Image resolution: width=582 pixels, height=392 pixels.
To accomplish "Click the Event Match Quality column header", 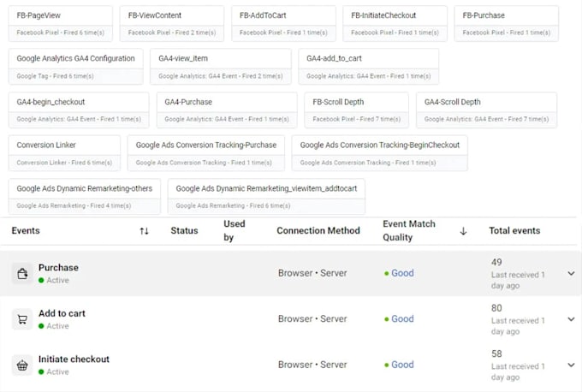I will [x=409, y=230].
